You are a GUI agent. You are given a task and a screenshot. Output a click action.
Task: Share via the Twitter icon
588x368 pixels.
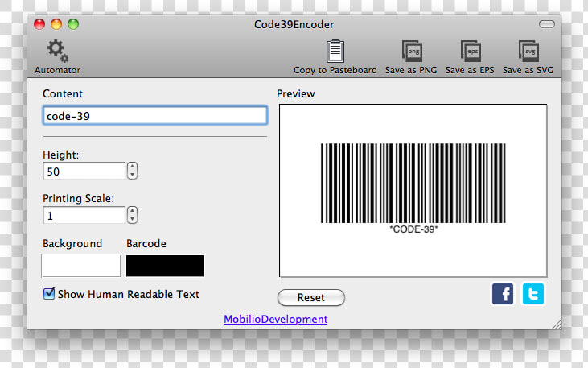[532, 294]
